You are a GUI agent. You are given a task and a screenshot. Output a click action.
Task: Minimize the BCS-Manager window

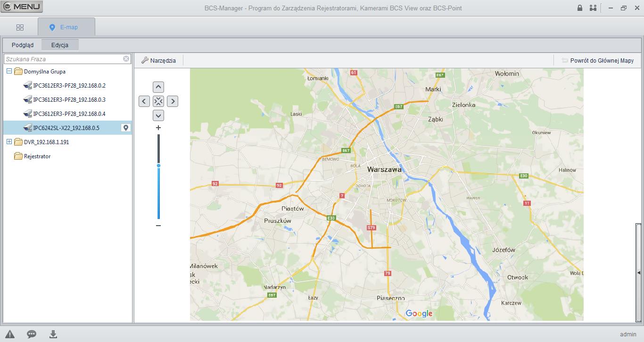[x=611, y=8]
